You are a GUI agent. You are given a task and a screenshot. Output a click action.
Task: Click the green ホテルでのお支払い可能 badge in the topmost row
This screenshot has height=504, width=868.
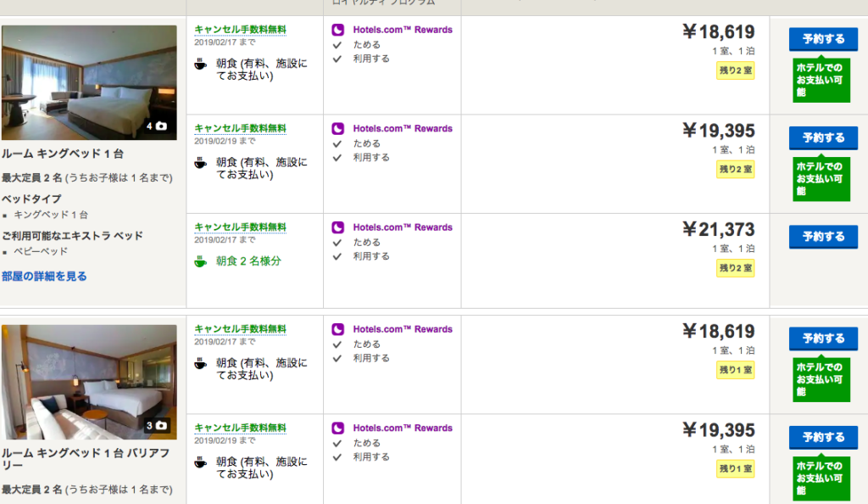click(819, 79)
